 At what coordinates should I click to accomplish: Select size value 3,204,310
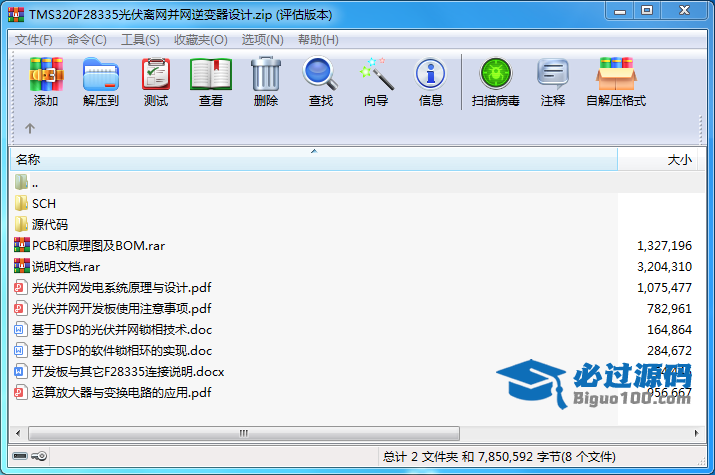point(664,267)
